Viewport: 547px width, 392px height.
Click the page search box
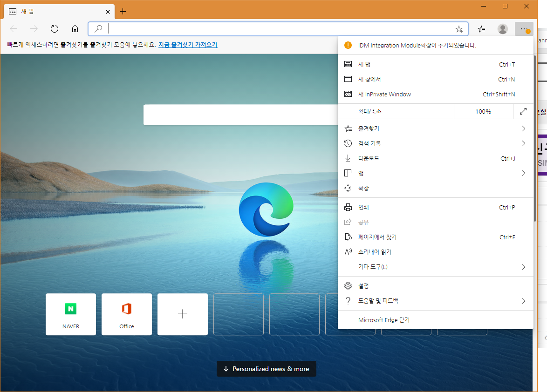241,115
